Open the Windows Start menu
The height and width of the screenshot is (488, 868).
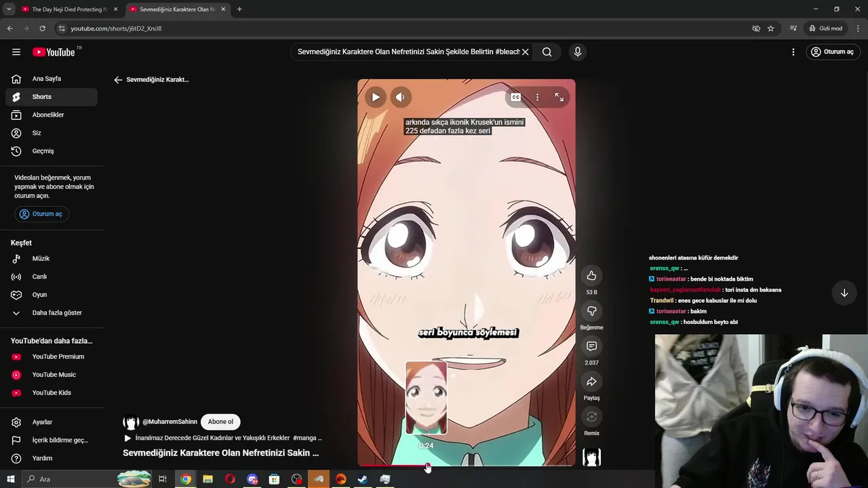tap(10, 479)
